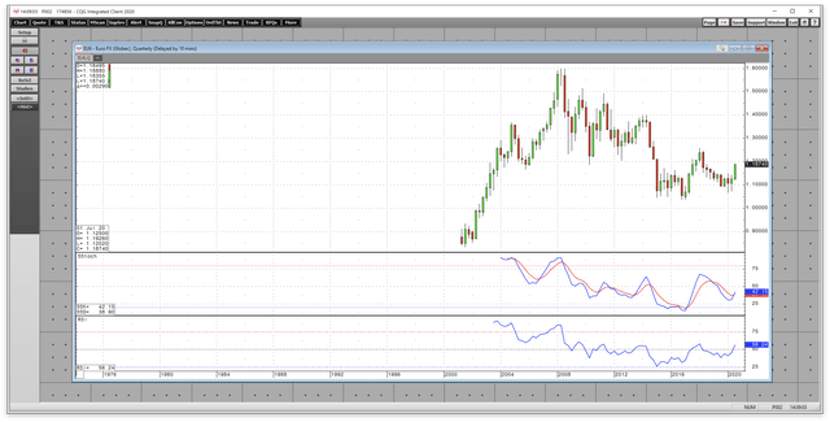Click the Page button at top right
The height and width of the screenshot is (422, 830).
(x=709, y=22)
